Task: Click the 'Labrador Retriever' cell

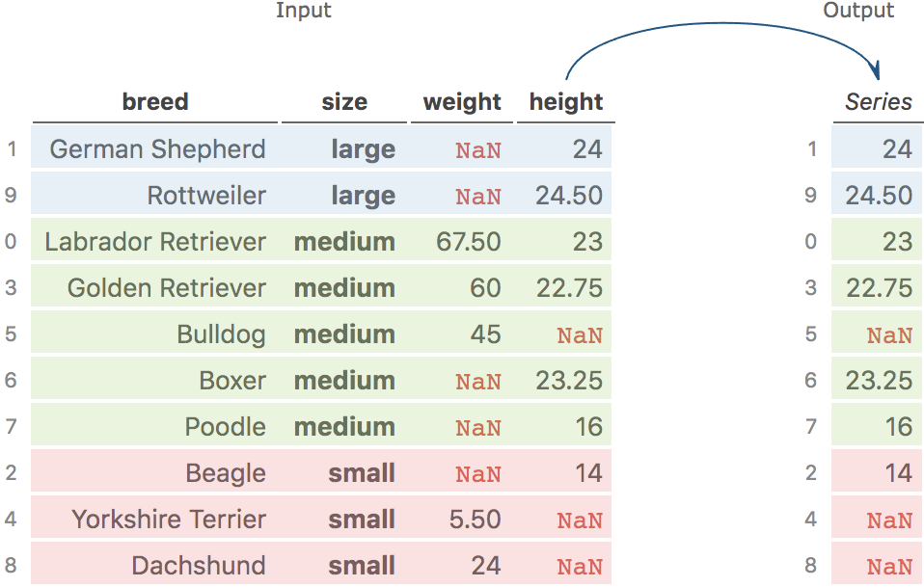Action: point(155,242)
